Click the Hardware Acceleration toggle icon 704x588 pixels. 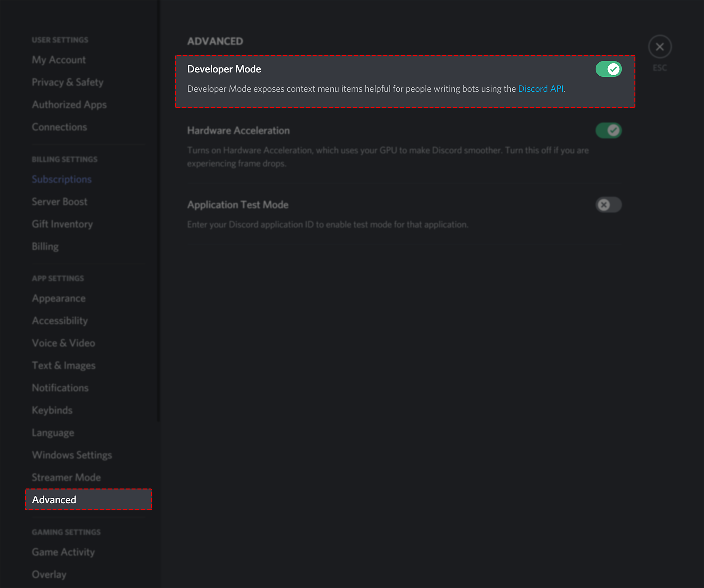tap(608, 130)
